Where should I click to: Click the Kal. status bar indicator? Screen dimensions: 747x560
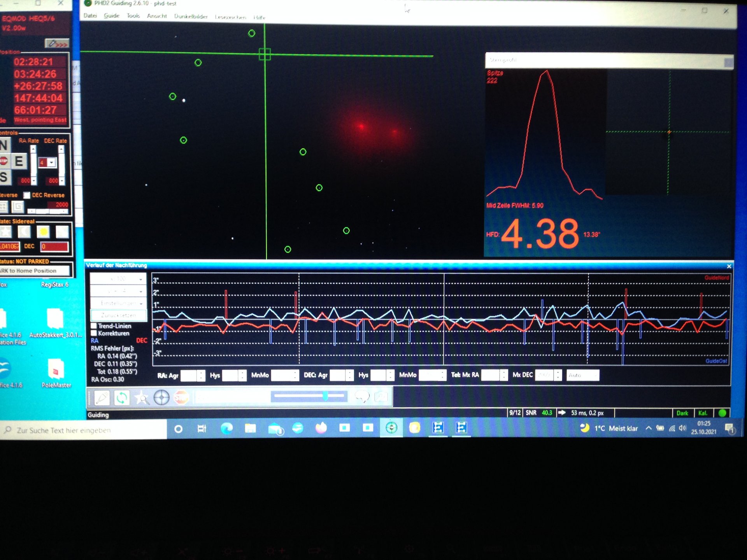point(703,413)
